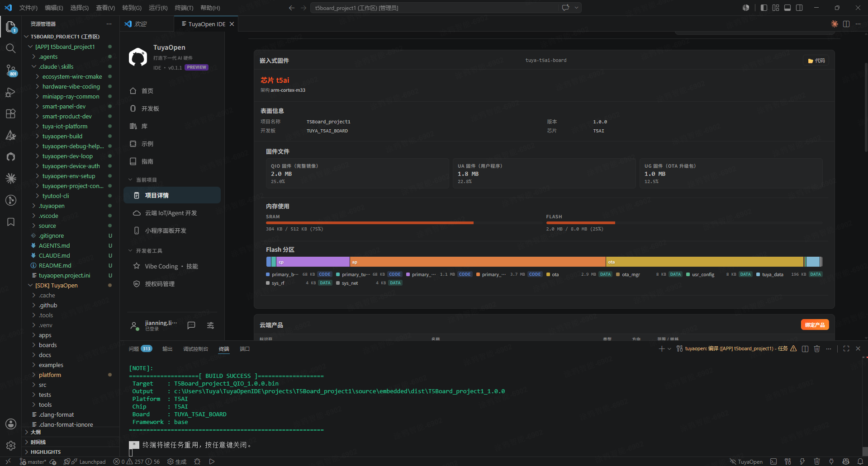Click the Claude starburst icon in editor toolbar
The width and height of the screenshot is (868, 466).
click(x=835, y=24)
